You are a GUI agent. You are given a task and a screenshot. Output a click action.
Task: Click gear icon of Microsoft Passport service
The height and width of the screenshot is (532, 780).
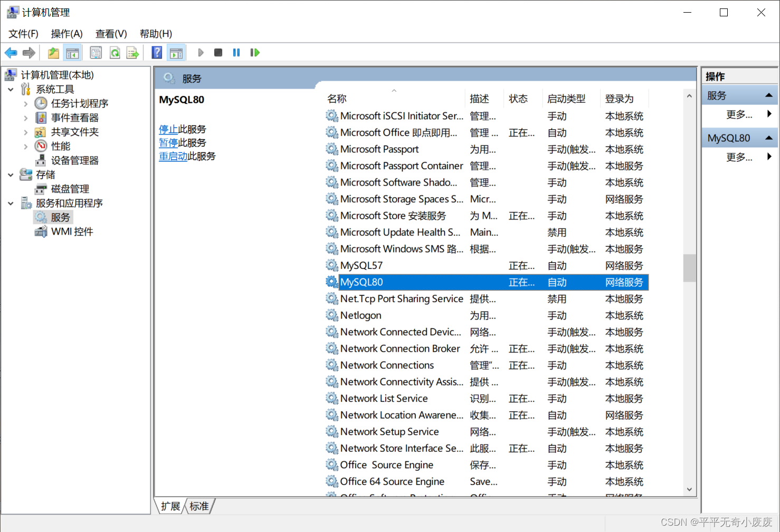tap(331, 149)
